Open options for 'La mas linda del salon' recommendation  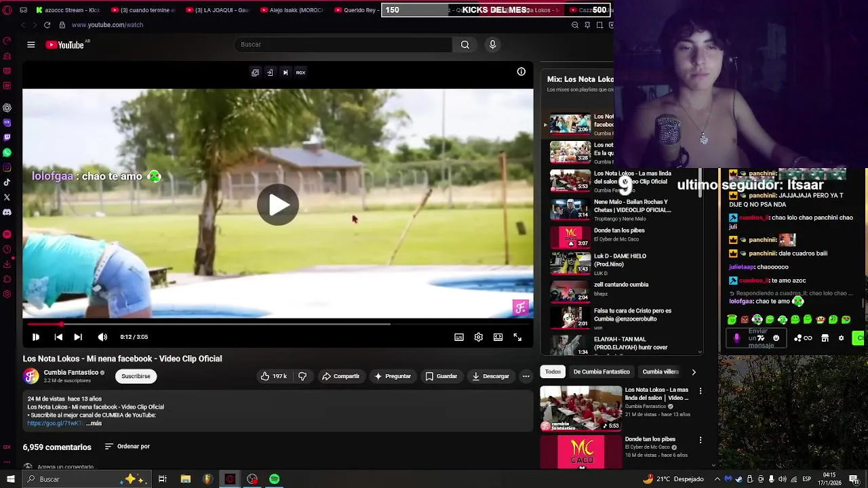(x=701, y=391)
